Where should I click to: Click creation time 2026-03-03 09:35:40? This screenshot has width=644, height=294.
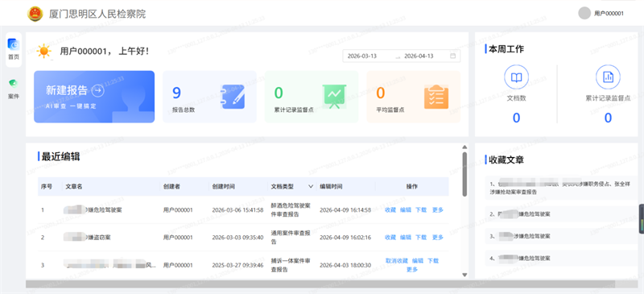click(x=237, y=238)
